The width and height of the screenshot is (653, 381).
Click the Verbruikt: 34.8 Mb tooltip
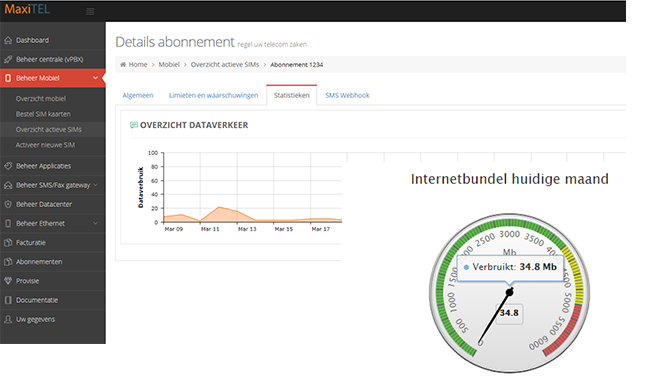pos(510,267)
